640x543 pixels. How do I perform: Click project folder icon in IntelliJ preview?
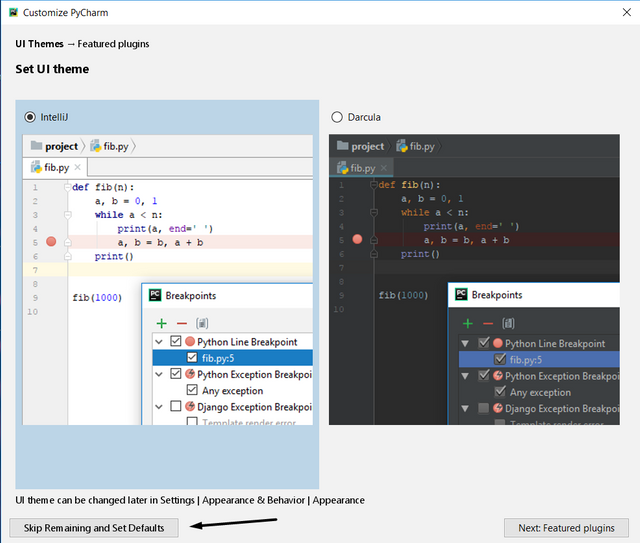[x=36, y=145]
